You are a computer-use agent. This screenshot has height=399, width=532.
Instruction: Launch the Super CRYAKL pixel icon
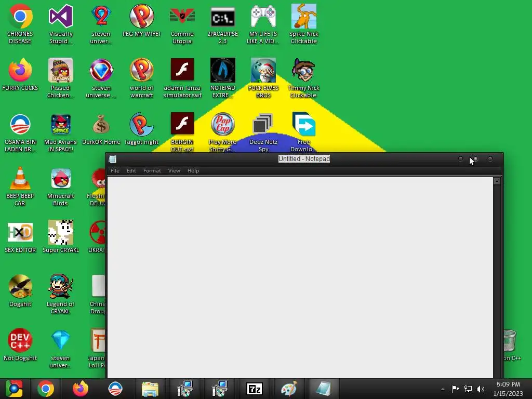tap(61, 237)
